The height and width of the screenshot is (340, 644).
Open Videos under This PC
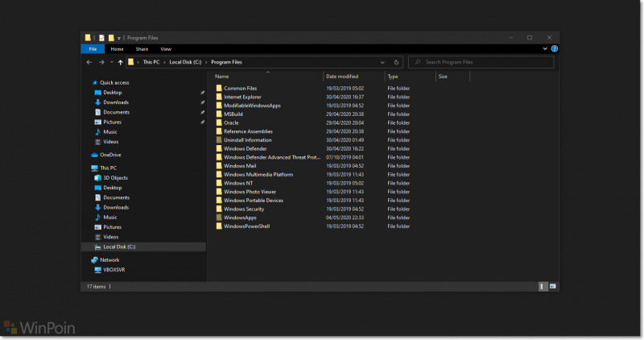(x=110, y=237)
